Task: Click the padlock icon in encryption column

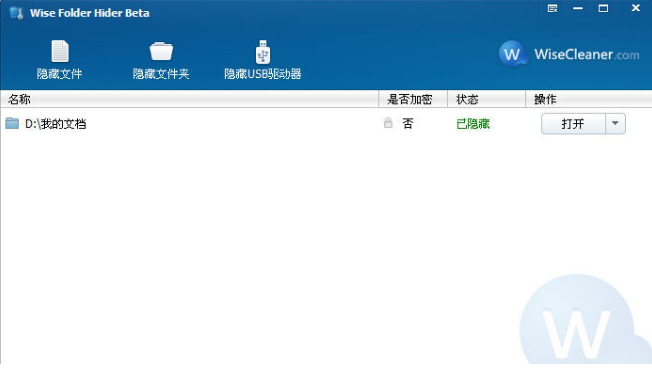Action: pyautogui.click(x=388, y=123)
